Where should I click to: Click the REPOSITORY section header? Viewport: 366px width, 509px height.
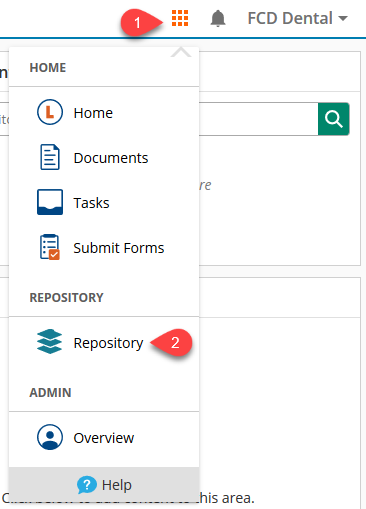pos(66,298)
